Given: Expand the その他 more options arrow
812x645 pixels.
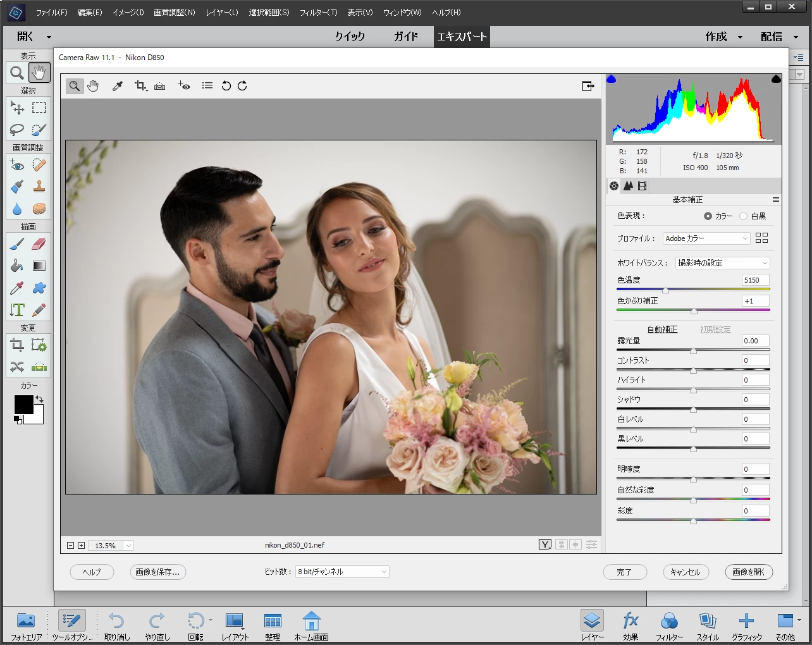Looking at the screenshot, I should [799, 620].
